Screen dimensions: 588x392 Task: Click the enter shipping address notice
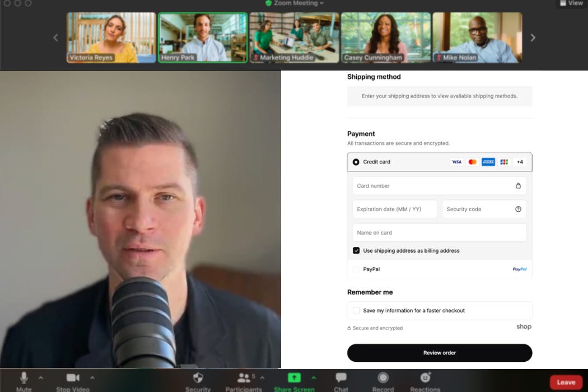(440, 96)
